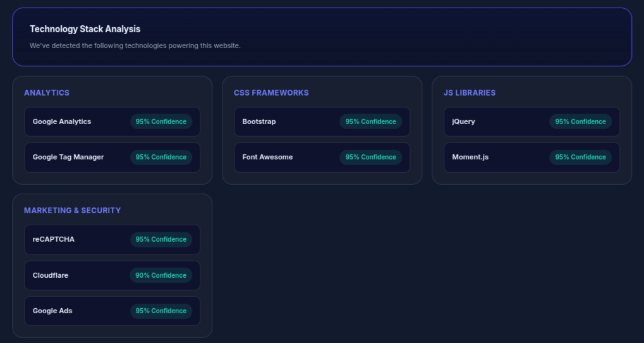Open the Google Analytics entry
This screenshot has width=644, height=343.
[x=62, y=122]
